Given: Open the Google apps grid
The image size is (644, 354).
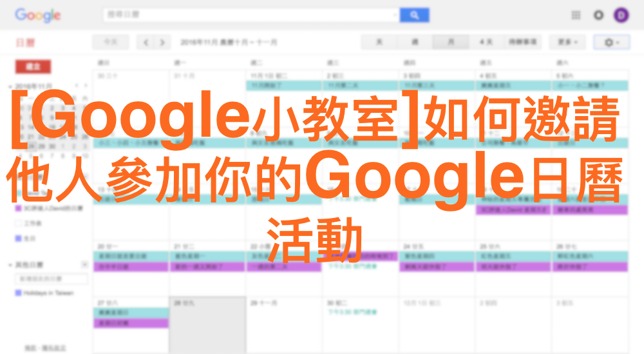Looking at the screenshot, I should coord(576,15).
